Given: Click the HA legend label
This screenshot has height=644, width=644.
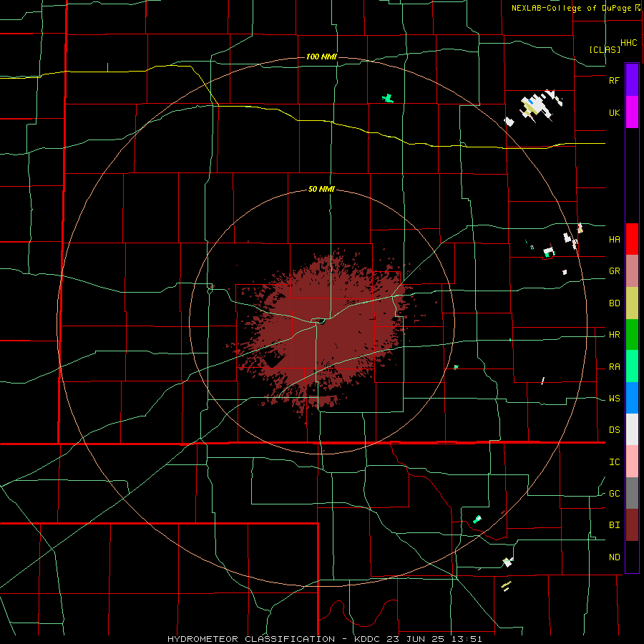Looking at the screenshot, I should coord(614,239).
